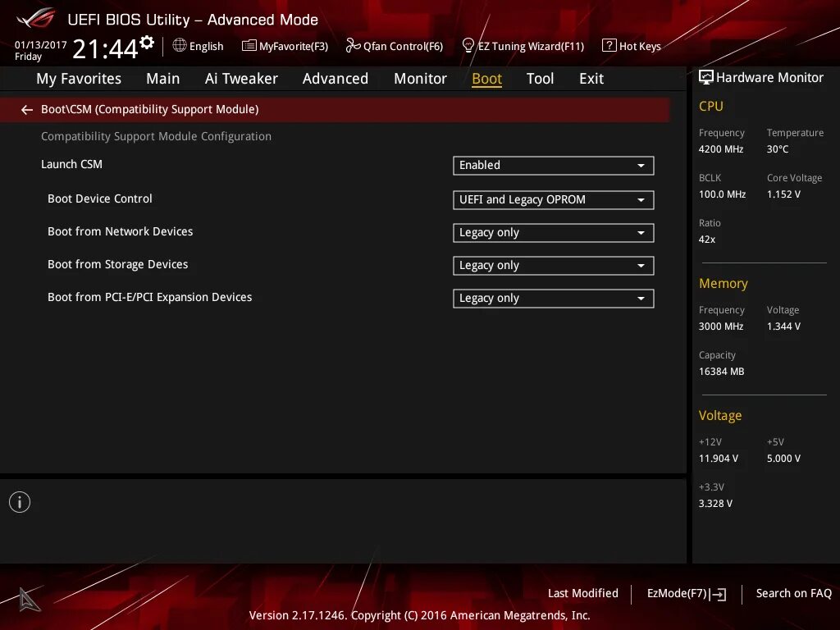
Task: Open Boot from Network Devices dropdown
Action: click(x=554, y=233)
